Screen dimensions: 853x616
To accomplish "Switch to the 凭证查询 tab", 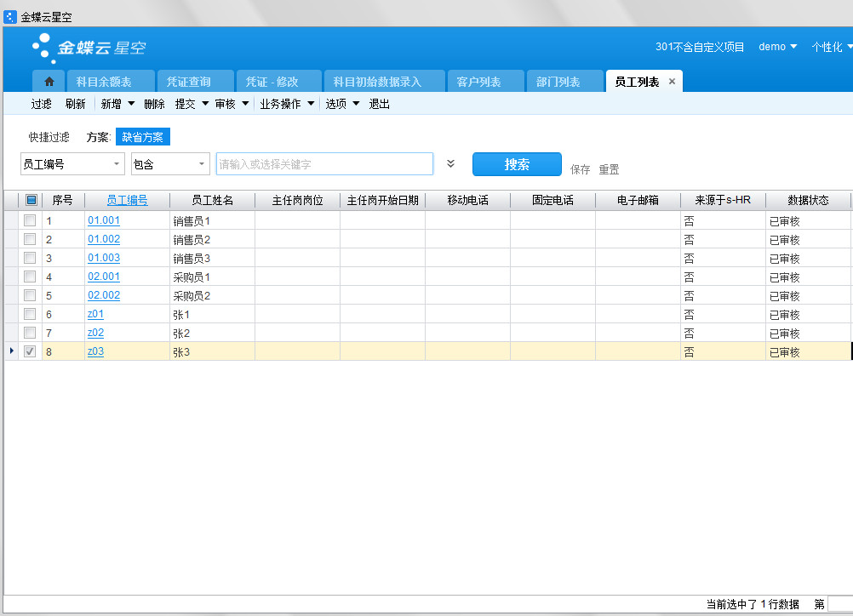I will (188, 82).
